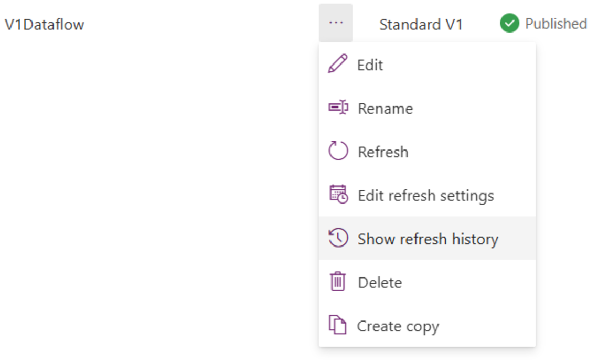The width and height of the screenshot is (598, 364).
Task: Click the Rename text-field icon
Action: [338, 108]
